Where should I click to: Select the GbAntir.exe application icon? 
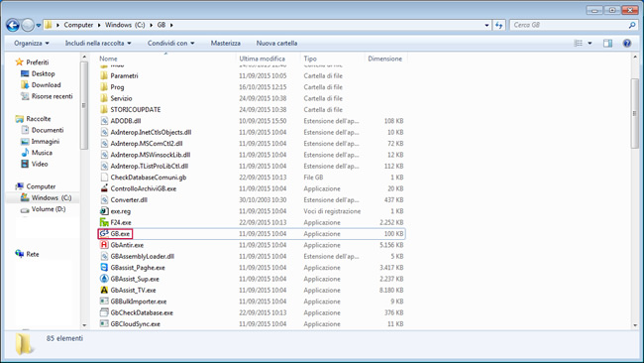click(x=104, y=245)
